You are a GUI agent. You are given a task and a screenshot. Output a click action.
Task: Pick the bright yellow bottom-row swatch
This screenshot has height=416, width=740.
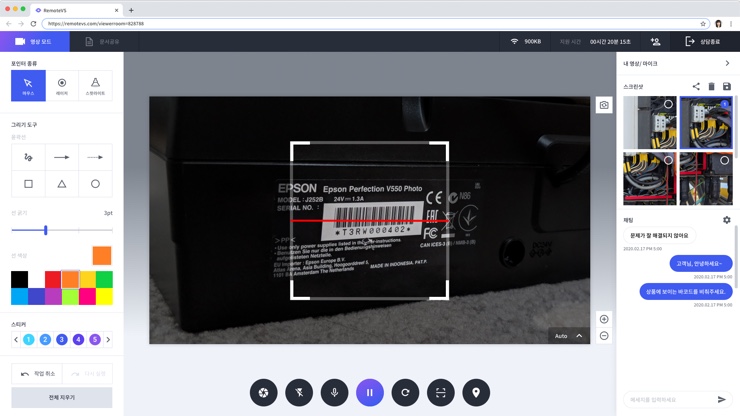pos(104,297)
